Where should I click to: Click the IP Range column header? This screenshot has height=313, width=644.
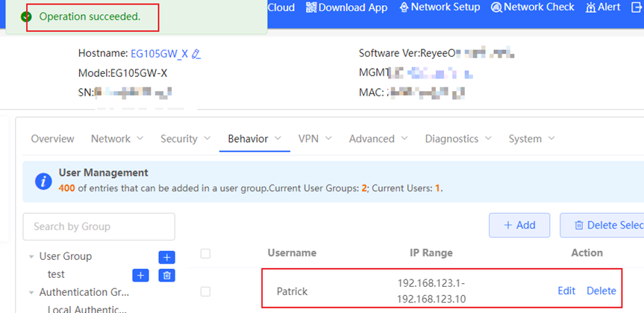[x=431, y=252]
